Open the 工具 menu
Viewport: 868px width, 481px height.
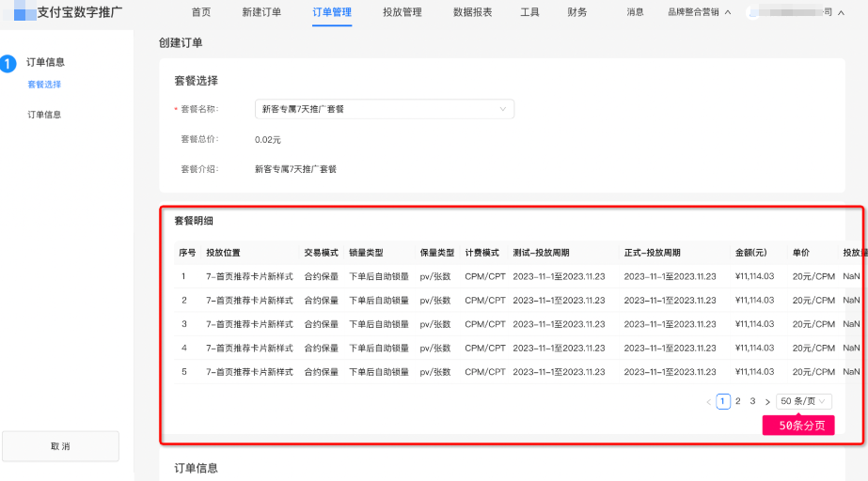click(x=529, y=12)
